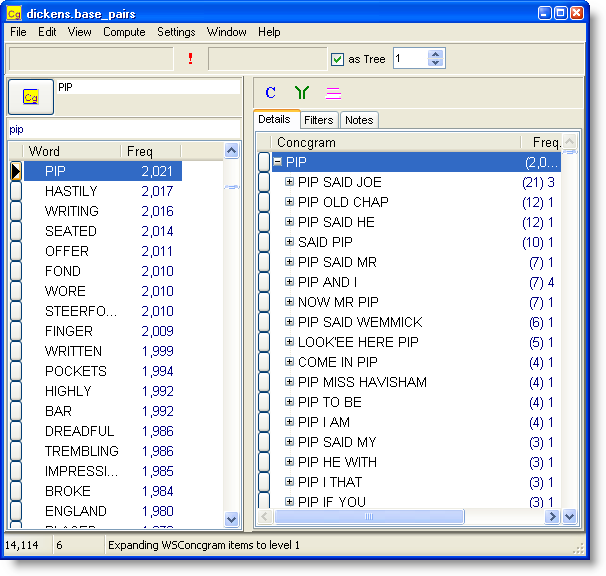Open the Compute menu
The height and width of the screenshot is (576, 606).
click(124, 32)
